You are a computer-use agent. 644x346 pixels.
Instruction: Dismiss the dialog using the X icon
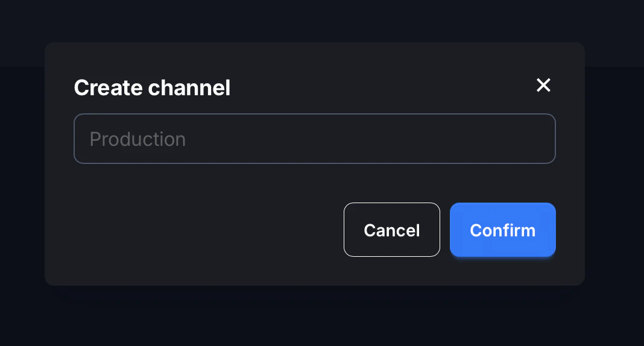543,86
